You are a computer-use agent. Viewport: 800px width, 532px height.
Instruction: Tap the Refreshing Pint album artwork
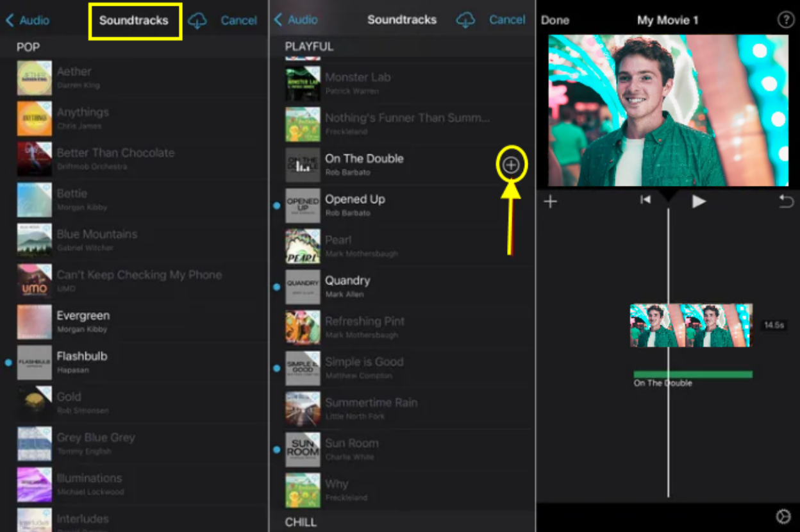(x=303, y=328)
